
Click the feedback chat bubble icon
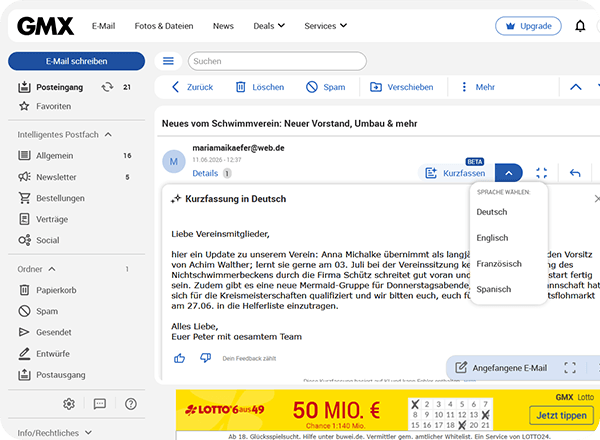point(100,404)
